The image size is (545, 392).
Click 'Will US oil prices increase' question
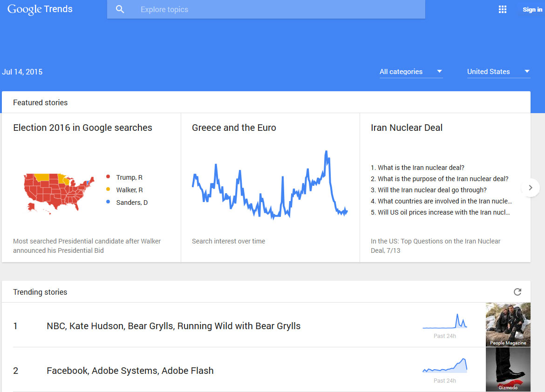pyautogui.click(x=440, y=212)
